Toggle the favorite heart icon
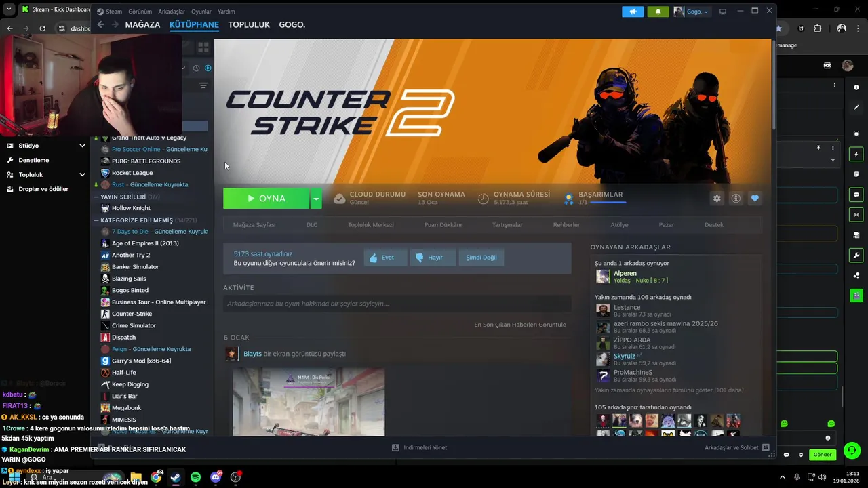 (755, 199)
